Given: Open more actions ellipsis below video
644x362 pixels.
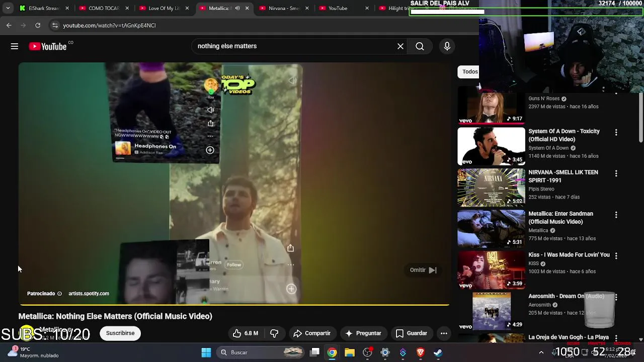Looking at the screenshot, I should [444, 333].
